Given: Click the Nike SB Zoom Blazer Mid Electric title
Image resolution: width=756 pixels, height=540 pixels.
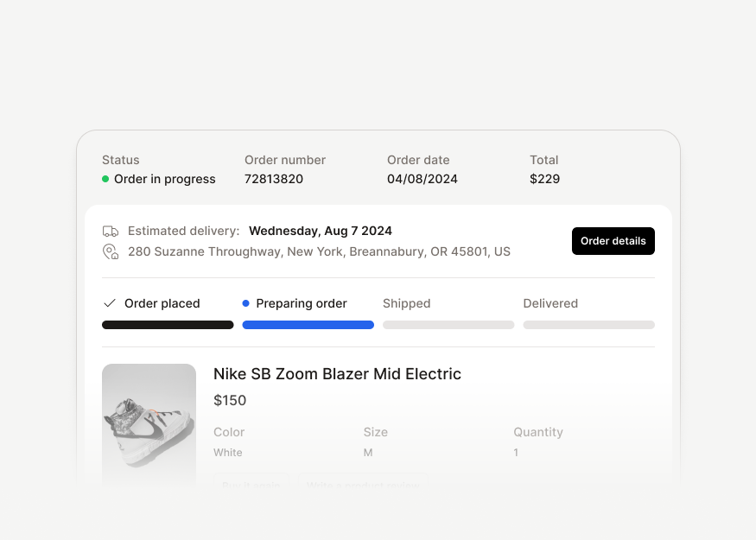Looking at the screenshot, I should [x=338, y=374].
